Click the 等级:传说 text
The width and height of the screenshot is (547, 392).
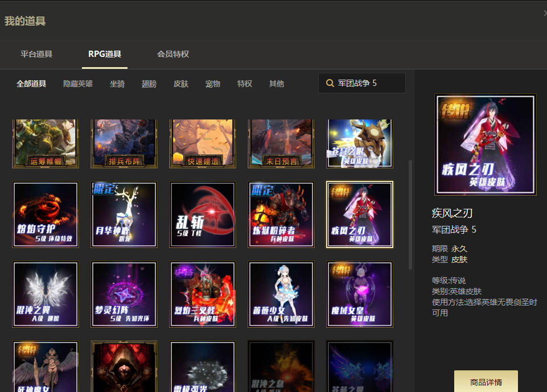[449, 280]
